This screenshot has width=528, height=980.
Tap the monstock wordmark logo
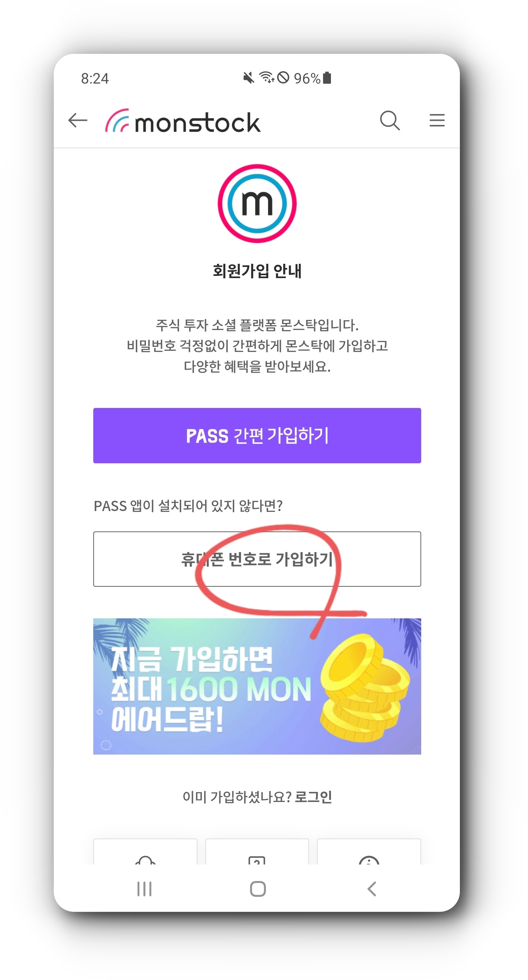[183, 121]
